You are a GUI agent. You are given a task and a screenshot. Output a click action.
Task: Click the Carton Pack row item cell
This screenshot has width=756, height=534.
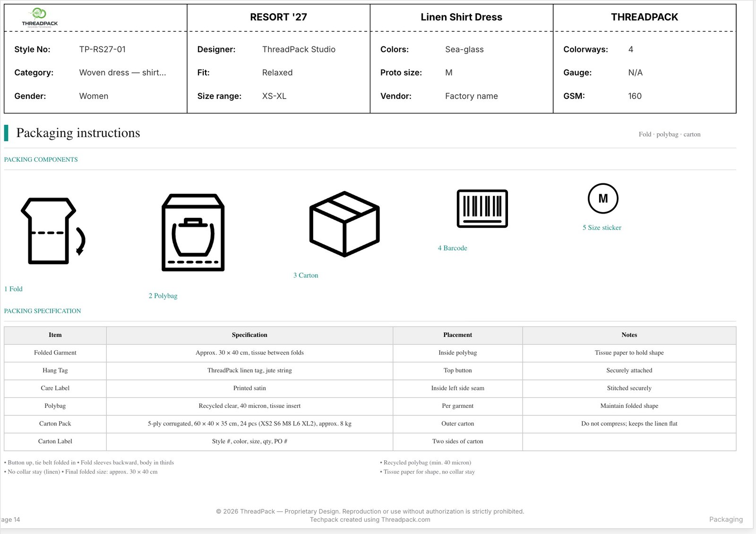point(55,424)
